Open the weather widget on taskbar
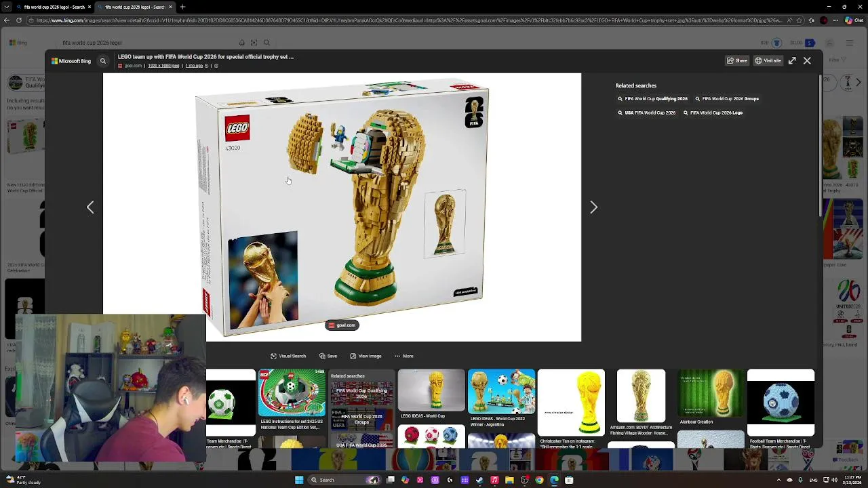Screen dimensions: 868x488 point(24,480)
